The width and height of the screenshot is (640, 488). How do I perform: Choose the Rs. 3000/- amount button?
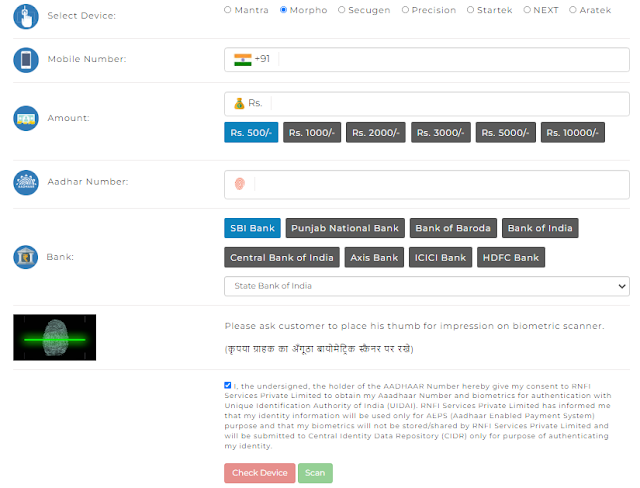tap(440, 132)
